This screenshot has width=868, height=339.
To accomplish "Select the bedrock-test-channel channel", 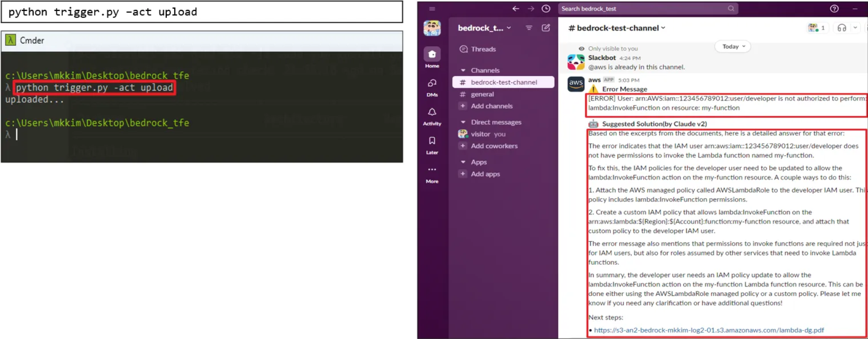I will point(503,82).
